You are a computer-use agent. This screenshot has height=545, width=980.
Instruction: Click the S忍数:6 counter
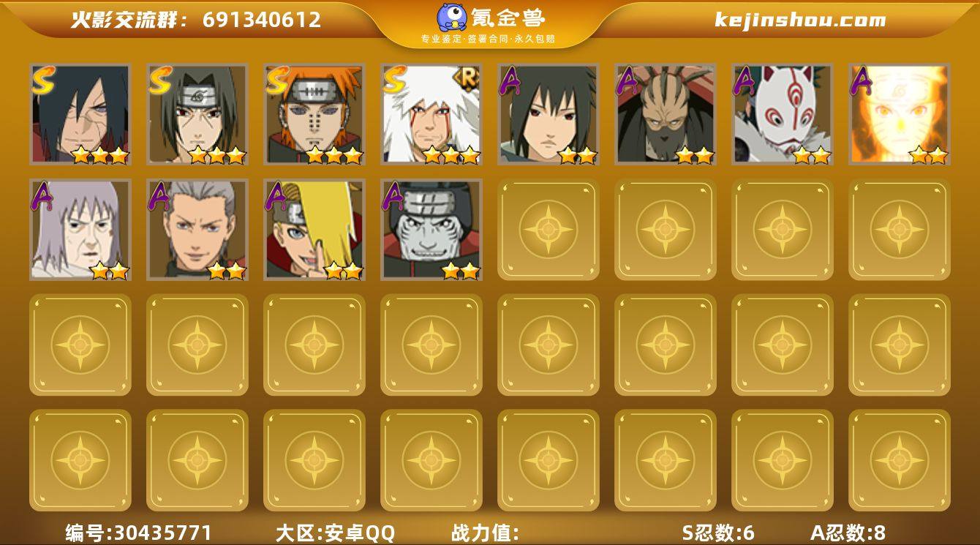pyautogui.click(x=718, y=533)
